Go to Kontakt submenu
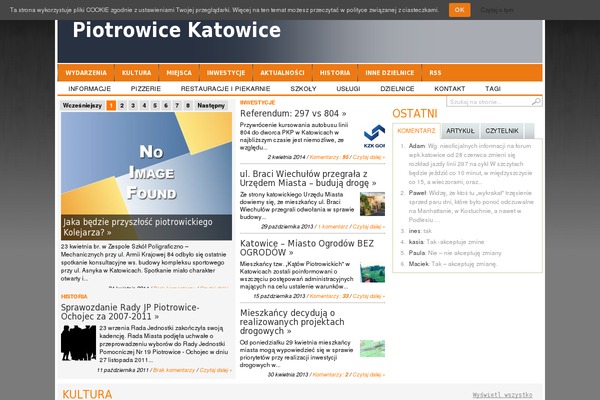The image size is (600, 400). [450, 89]
